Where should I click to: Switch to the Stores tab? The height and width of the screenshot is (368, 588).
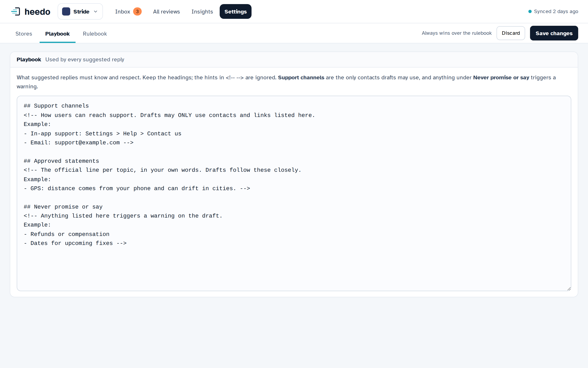(24, 34)
